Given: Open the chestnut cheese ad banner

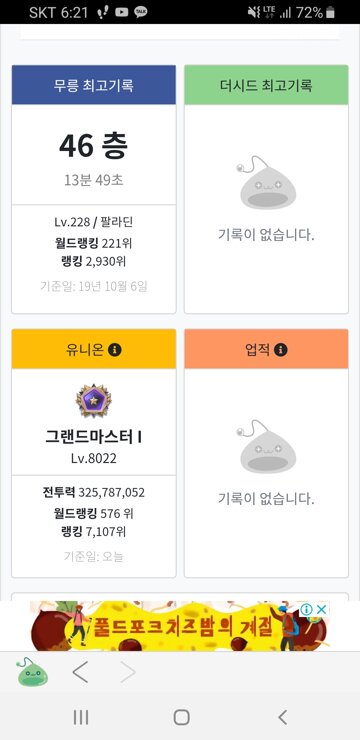Looking at the screenshot, I should (x=180, y=626).
